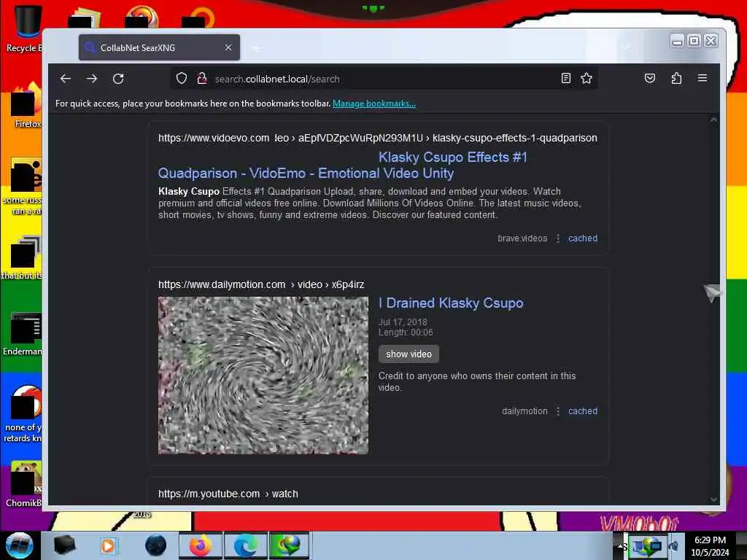The height and width of the screenshot is (560, 747).
Task: Click the black box taskbar icon
Action: tap(64, 545)
